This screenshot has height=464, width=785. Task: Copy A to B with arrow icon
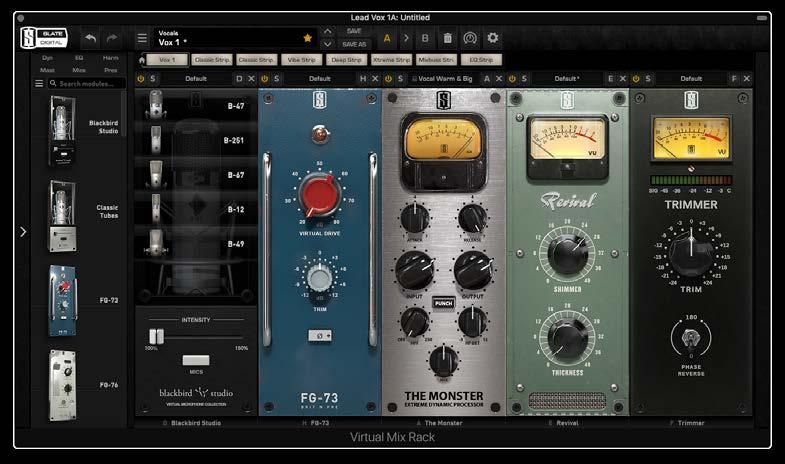pos(406,38)
